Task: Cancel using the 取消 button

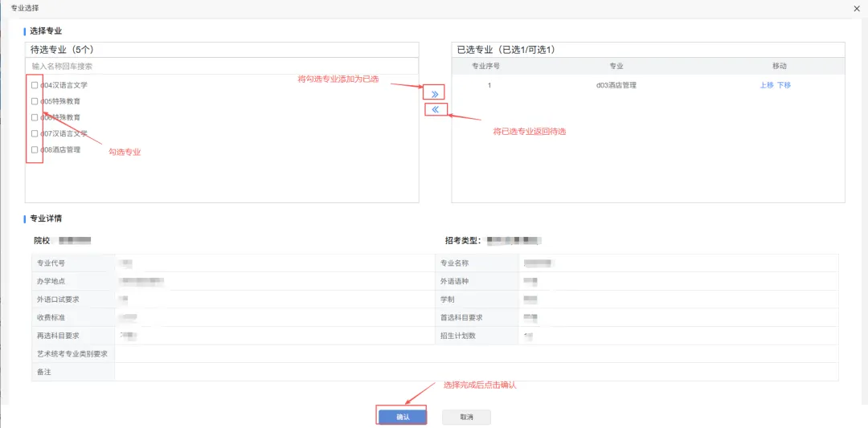Action: tap(466, 417)
